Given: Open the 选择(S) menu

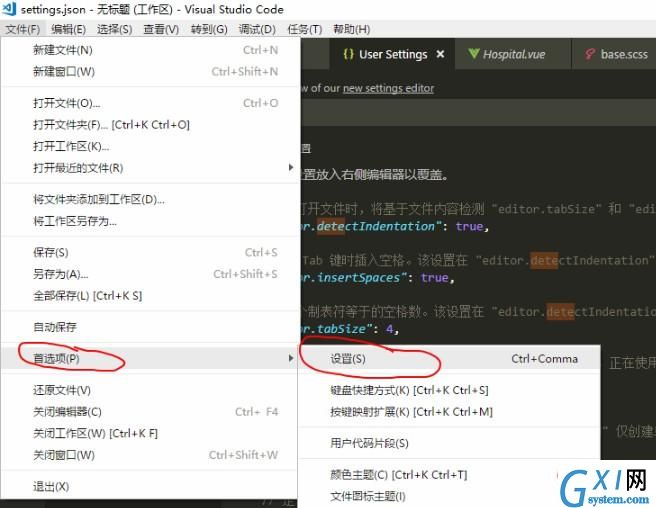Looking at the screenshot, I should [x=115, y=29].
